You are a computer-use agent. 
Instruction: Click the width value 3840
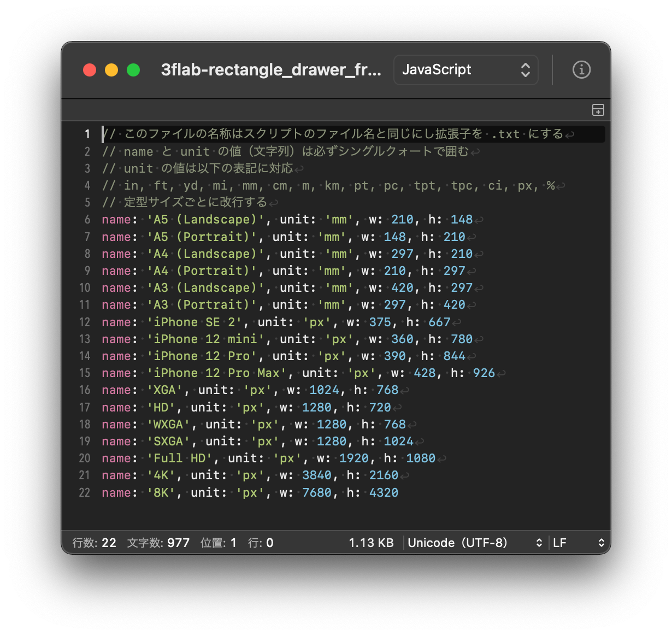pos(317,475)
